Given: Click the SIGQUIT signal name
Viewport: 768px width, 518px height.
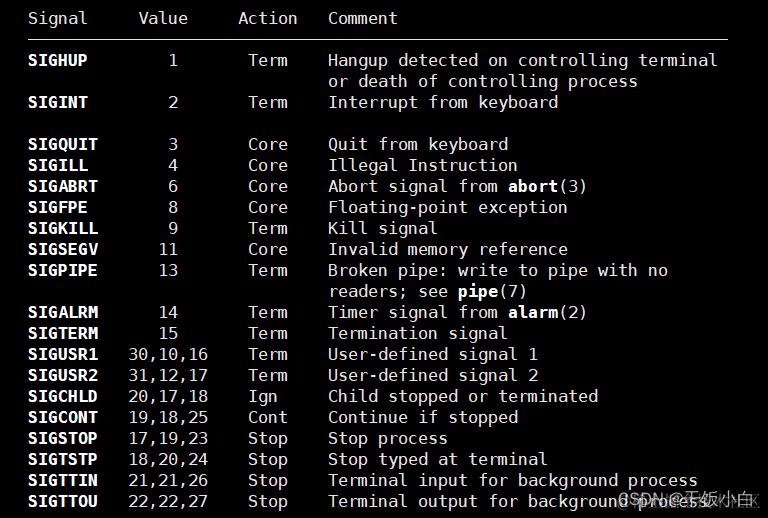Looking at the screenshot, I should [63, 144].
